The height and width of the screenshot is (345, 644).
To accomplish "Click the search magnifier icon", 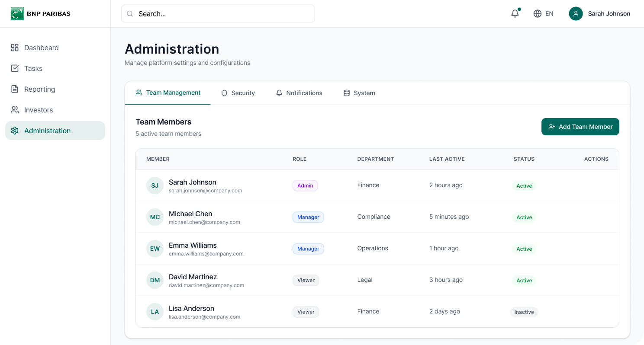I will click(x=129, y=13).
